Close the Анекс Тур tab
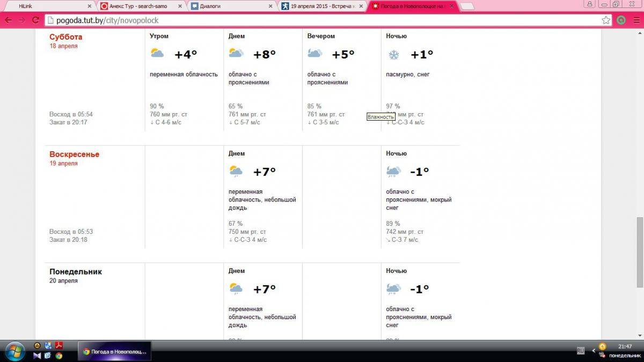Screen dimensions: 644x362 180,6
